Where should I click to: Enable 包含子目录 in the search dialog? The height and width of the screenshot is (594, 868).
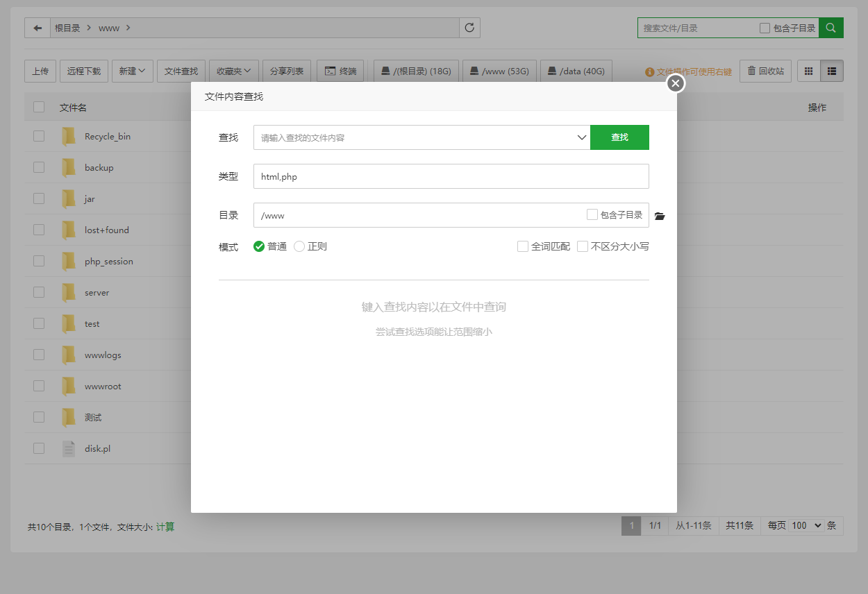click(591, 214)
